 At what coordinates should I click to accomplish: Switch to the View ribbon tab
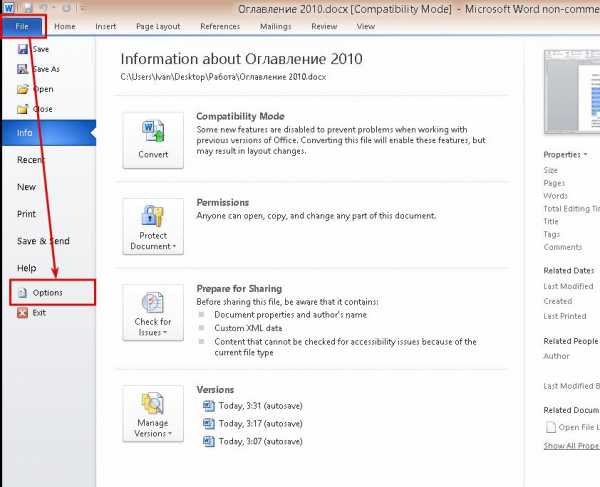pos(365,26)
